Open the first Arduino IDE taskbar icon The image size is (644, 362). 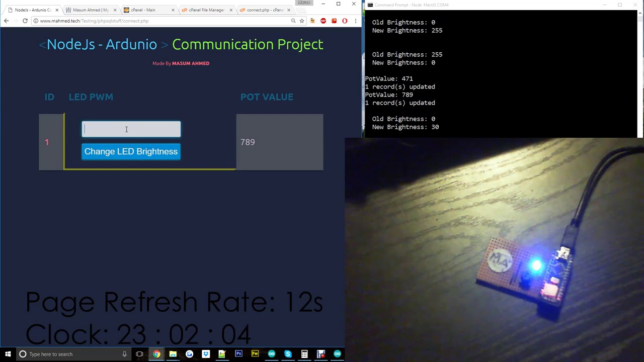(272, 354)
